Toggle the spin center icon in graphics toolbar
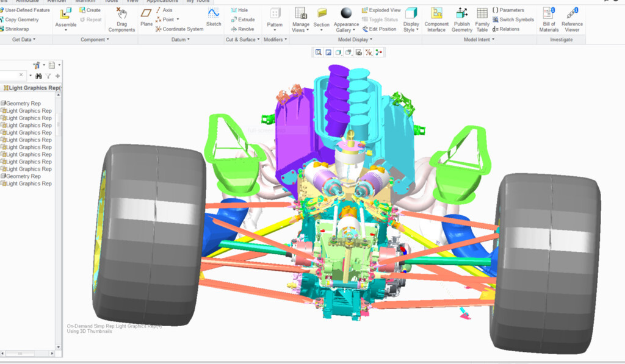This screenshot has width=625, height=364. [378, 52]
